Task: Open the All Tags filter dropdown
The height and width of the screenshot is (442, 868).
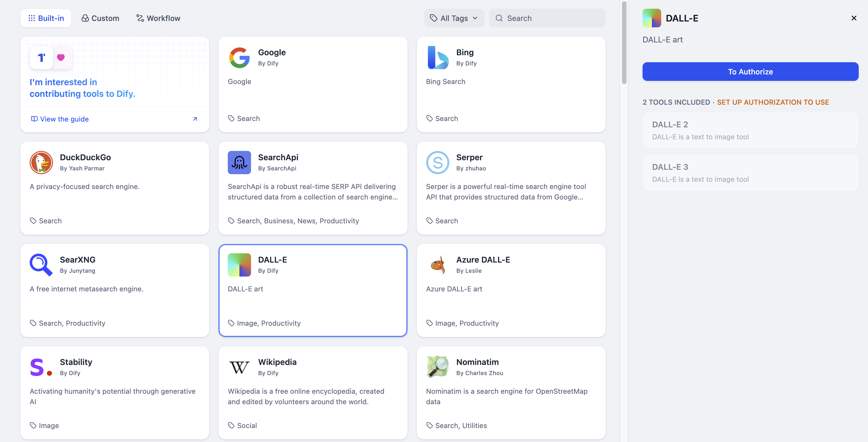Action: (454, 18)
